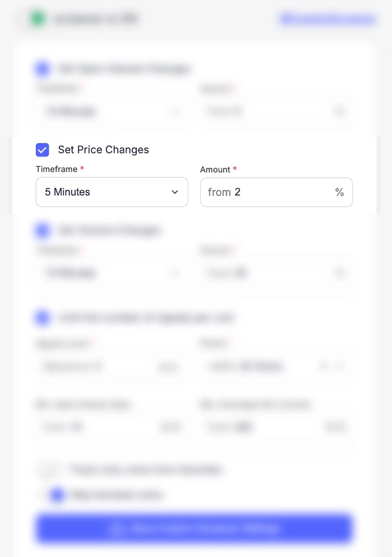Click the chevron arrow beside 5 Minutes
The height and width of the screenshot is (557, 392).
(x=175, y=192)
